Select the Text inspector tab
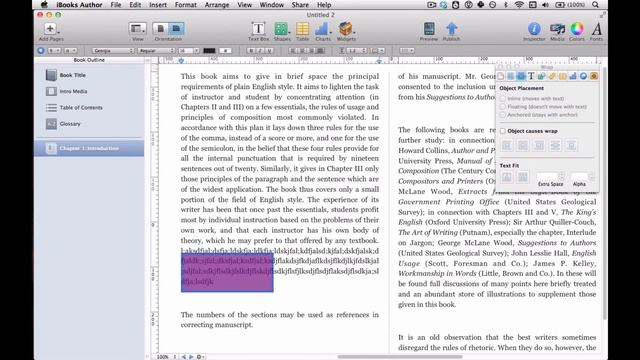 (x=531, y=76)
